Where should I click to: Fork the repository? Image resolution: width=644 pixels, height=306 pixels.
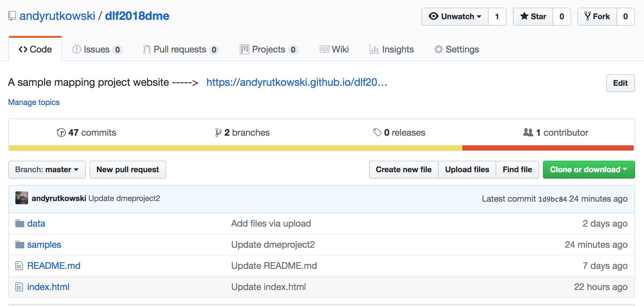click(597, 17)
